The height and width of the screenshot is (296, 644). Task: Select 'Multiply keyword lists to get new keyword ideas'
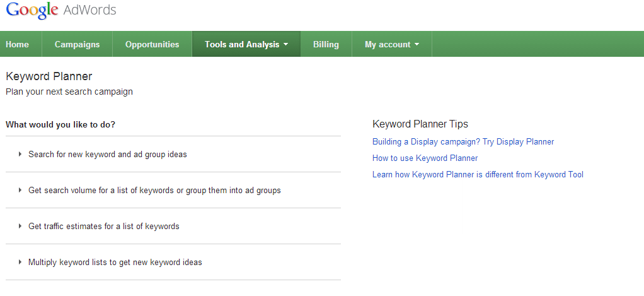point(115,263)
